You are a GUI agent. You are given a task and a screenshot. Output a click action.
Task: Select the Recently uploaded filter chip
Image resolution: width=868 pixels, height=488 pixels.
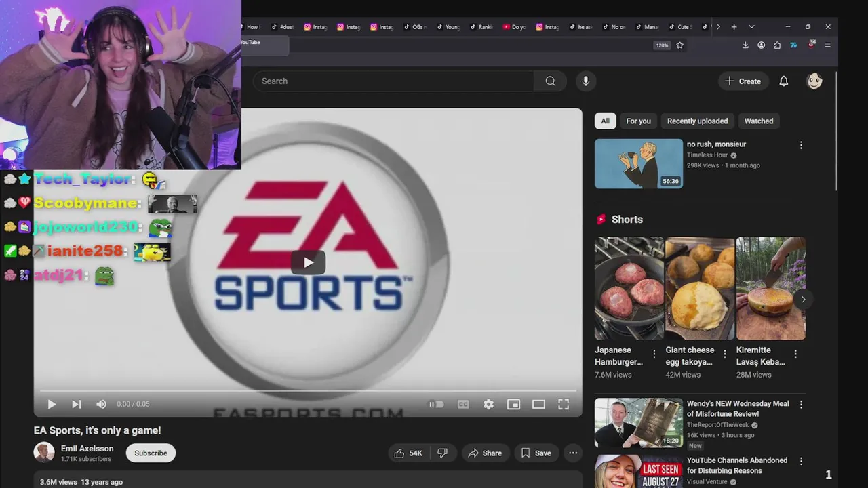tap(697, 121)
